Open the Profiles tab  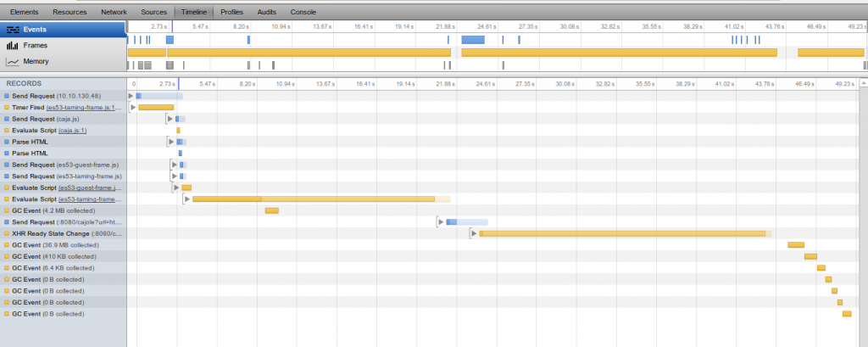232,13
